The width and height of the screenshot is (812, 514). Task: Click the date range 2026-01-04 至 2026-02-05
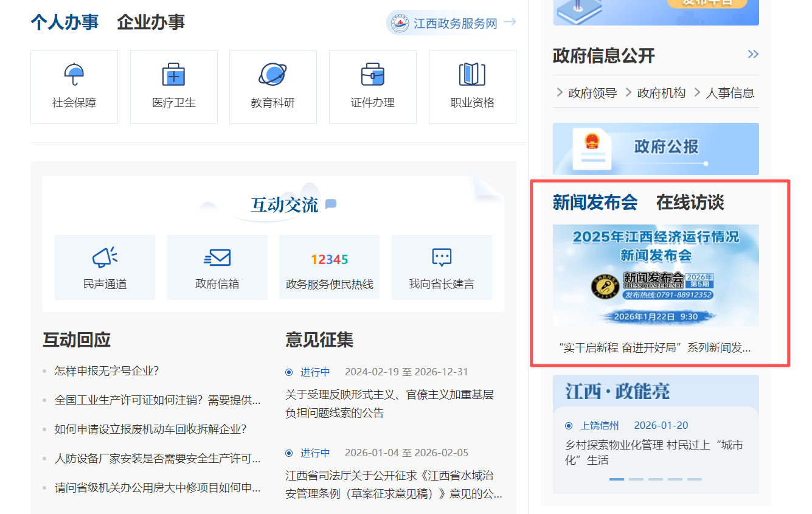coord(406,453)
